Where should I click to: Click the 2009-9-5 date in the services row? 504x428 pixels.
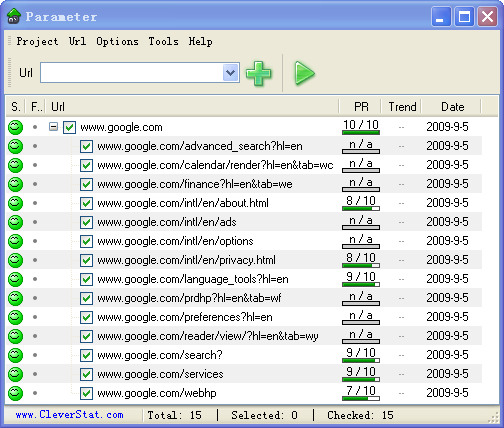click(x=447, y=374)
